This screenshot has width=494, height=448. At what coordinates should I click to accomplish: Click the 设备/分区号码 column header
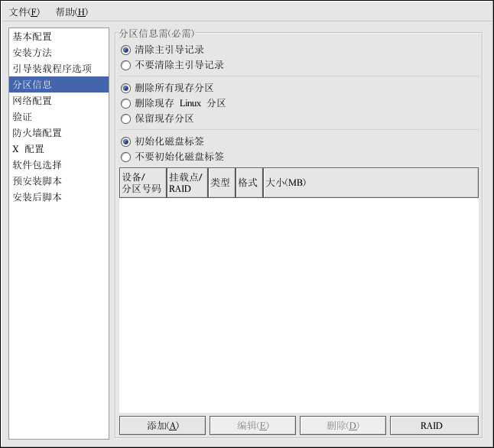pos(142,183)
